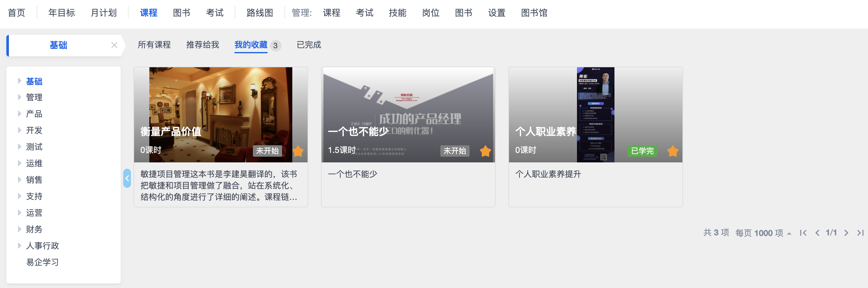
Task: Go to first page of results
Action: (x=803, y=233)
